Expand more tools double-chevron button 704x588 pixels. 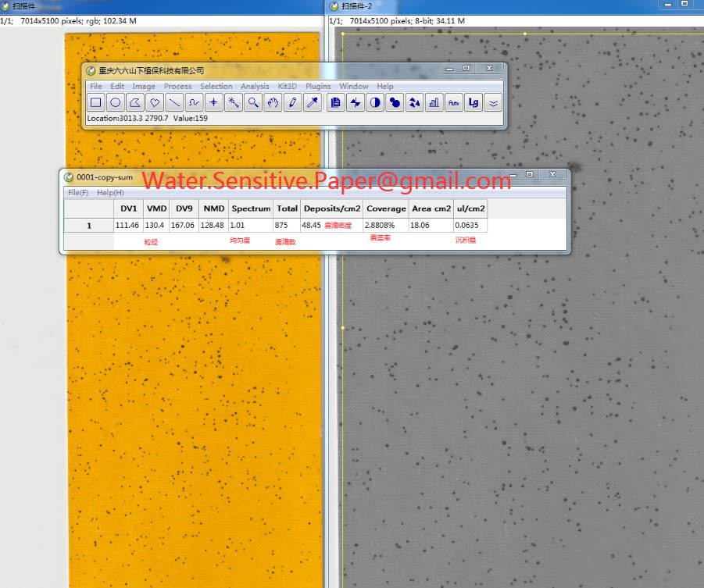click(x=494, y=103)
